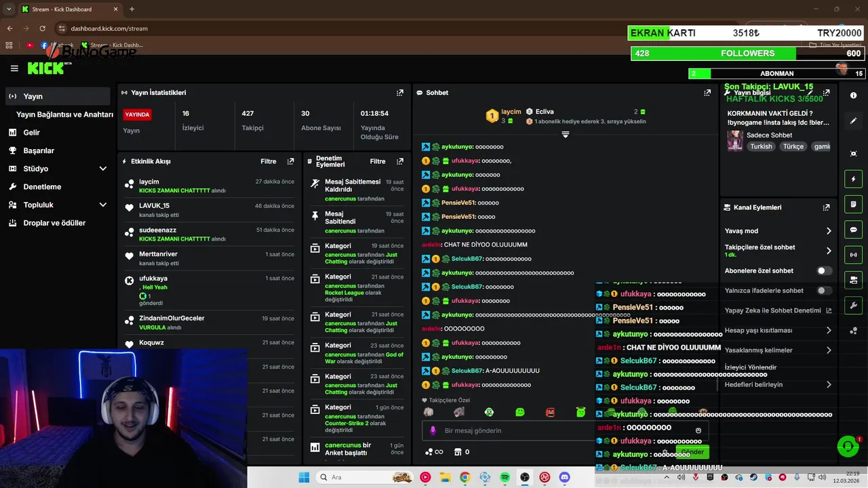This screenshot has height=488, width=868.
Task: Click the Kicks infinity balance icon
Action: (x=433, y=452)
